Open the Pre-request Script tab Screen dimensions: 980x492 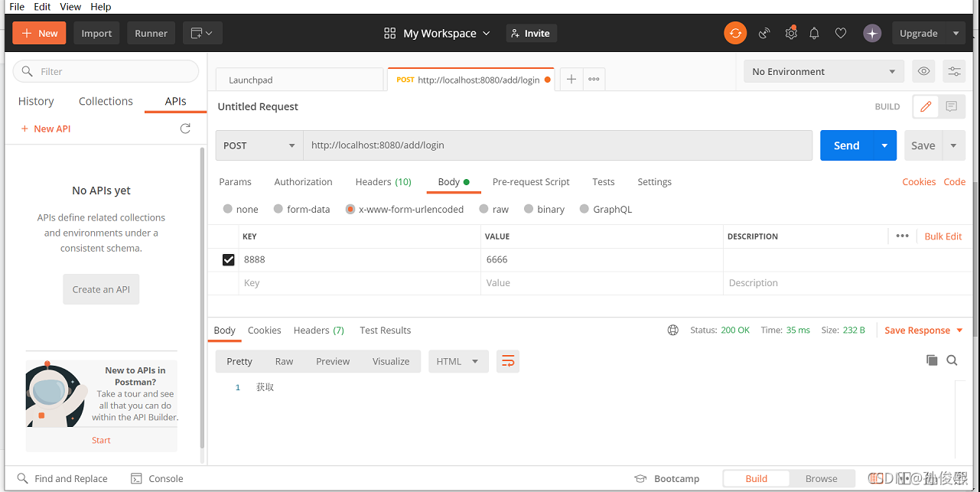click(531, 181)
